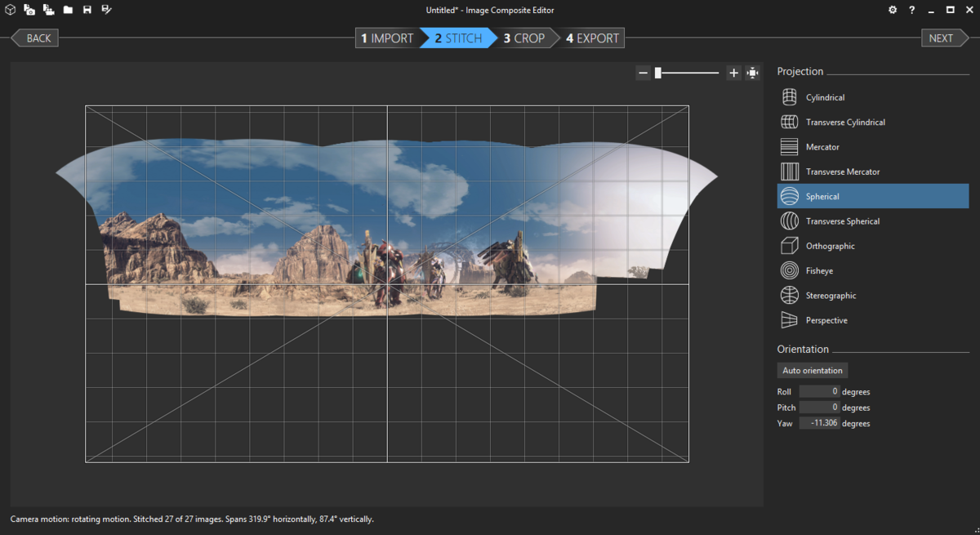The image size is (980, 535).
Task: Click the Roll degrees input field
Action: pyautogui.click(x=820, y=391)
